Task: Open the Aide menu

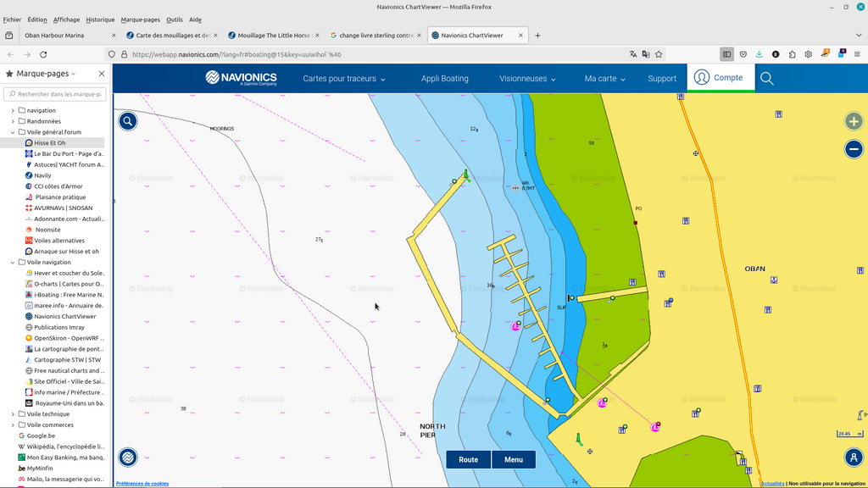Action: pos(195,19)
